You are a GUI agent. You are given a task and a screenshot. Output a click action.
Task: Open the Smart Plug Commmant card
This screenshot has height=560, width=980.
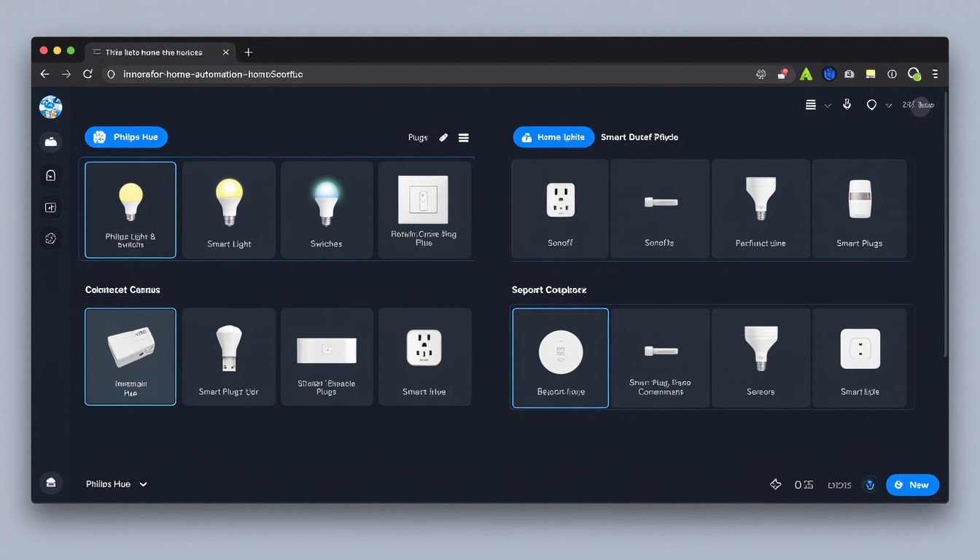click(660, 358)
